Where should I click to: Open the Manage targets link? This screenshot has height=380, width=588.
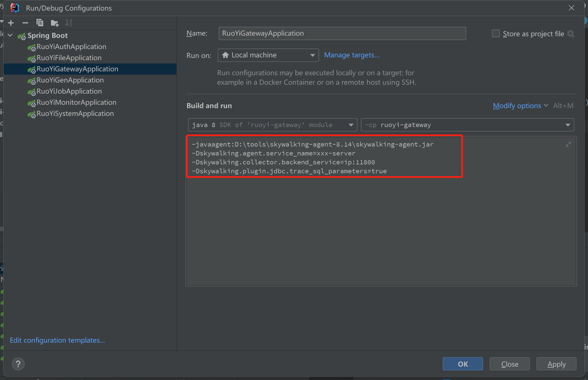click(x=352, y=55)
